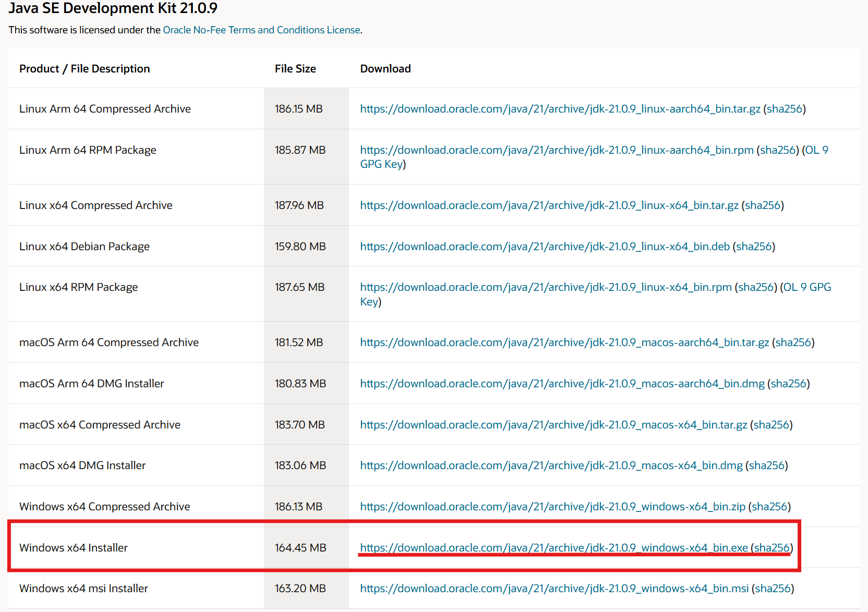The width and height of the screenshot is (868, 612).
Task: Download the macOS aarch64 tar.gz archive
Action: (x=564, y=342)
